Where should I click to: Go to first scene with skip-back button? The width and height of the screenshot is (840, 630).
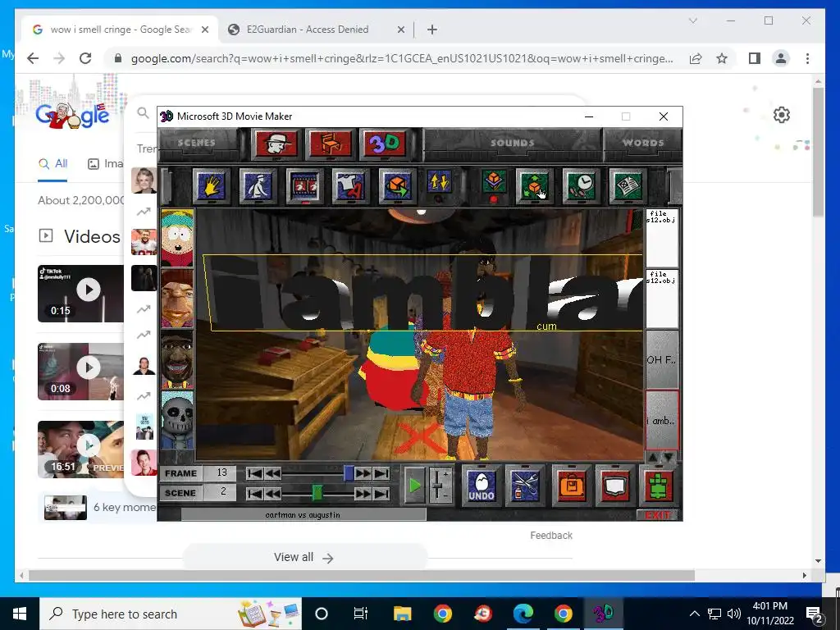point(255,493)
